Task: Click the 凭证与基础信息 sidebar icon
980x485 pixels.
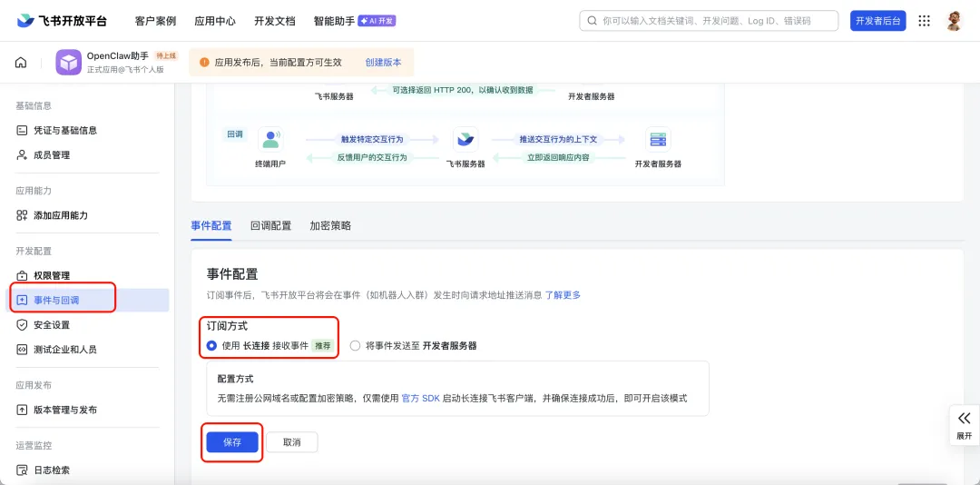Action: 22,130
